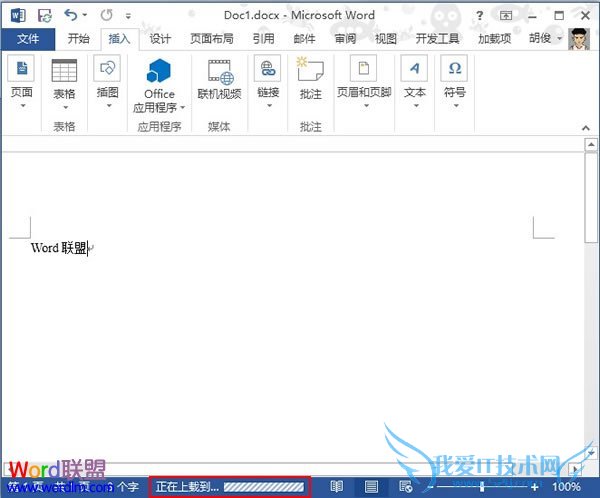Click the Save icon in quick access toolbar
This screenshot has width=600, height=498.
[45, 15]
